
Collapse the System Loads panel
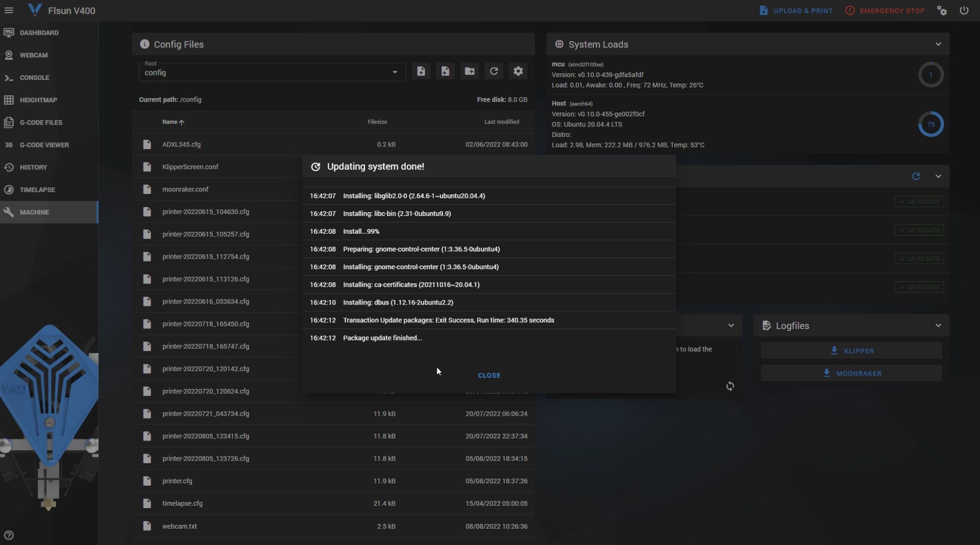tap(938, 44)
